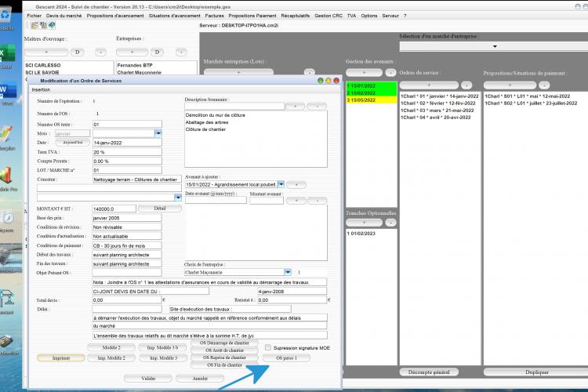Click the MONTANT € HT field
The image size is (588, 392).
coord(114,209)
